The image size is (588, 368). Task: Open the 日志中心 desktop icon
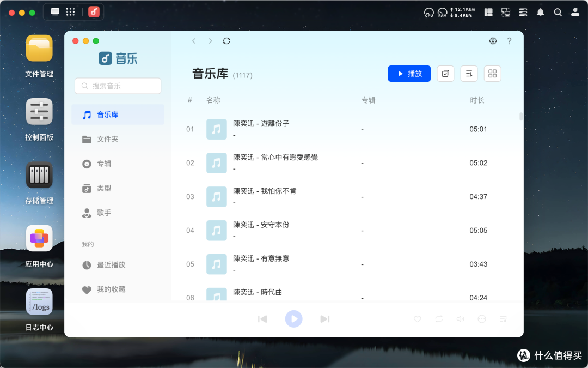(x=39, y=301)
